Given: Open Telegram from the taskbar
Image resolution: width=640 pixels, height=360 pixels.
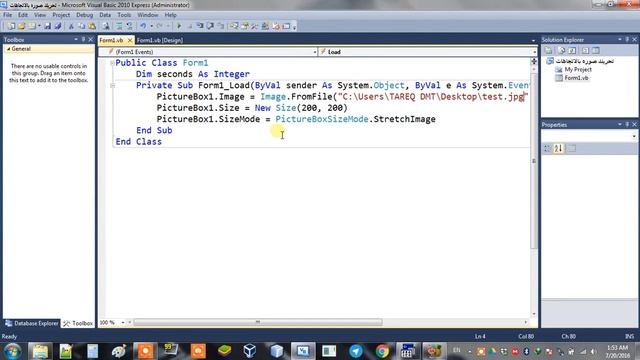Looking at the screenshot, I should [x=356, y=351].
